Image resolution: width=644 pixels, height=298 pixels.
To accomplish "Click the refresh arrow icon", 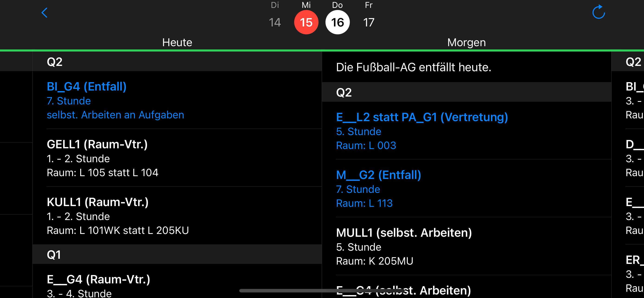I will [x=599, y=12].
